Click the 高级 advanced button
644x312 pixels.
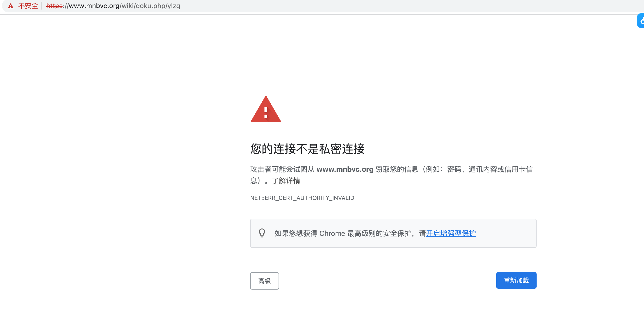pyautogui.click(x=264, y=281)
